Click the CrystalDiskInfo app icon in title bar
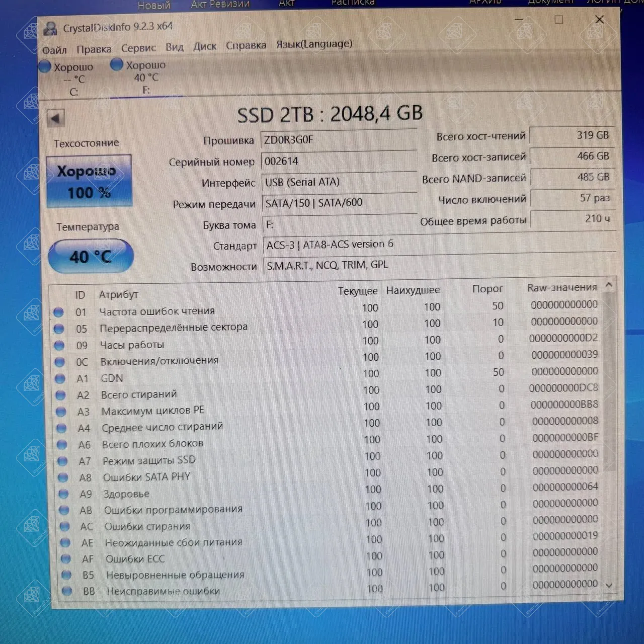 point(50,28)
